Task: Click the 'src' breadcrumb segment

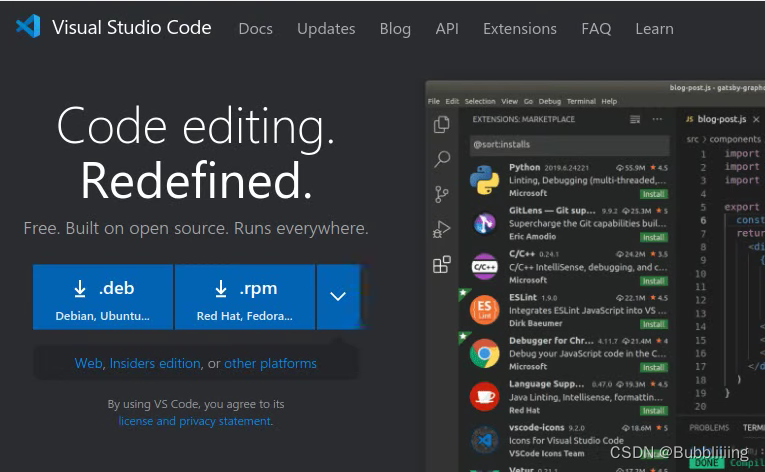Action: click(x=692, y=140)
